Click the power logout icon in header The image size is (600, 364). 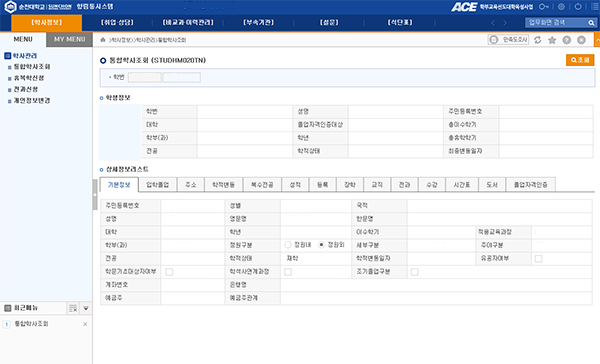point(578,7)
